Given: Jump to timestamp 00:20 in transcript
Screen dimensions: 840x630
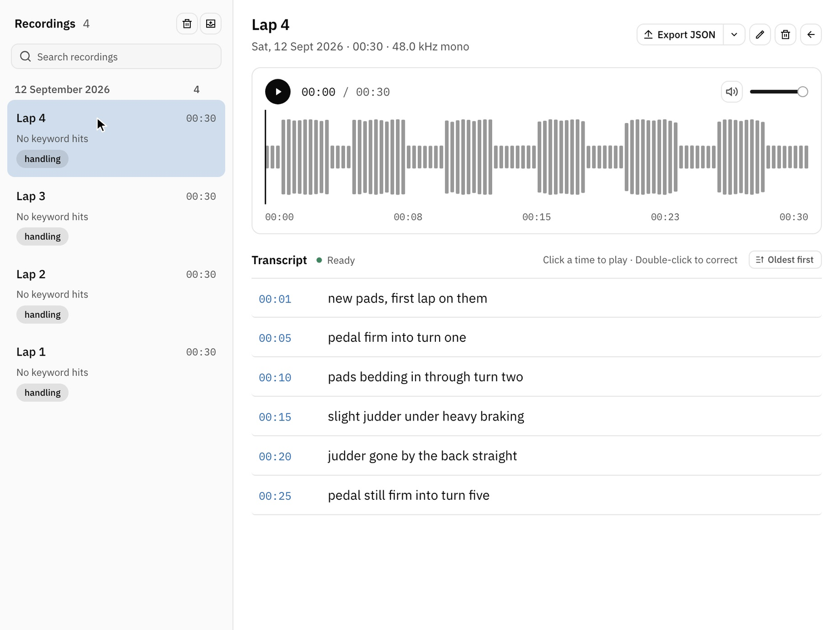Looking at the screenshot, I should click(275, 457).
